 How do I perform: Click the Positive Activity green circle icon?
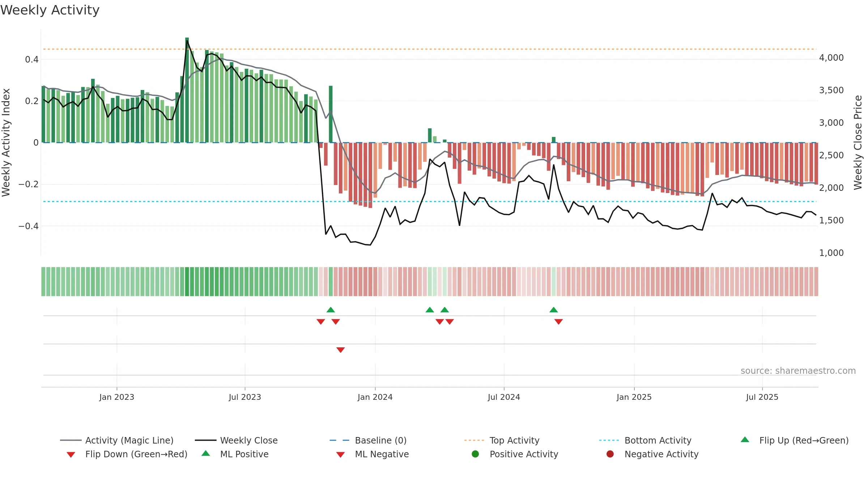[476, 454]
